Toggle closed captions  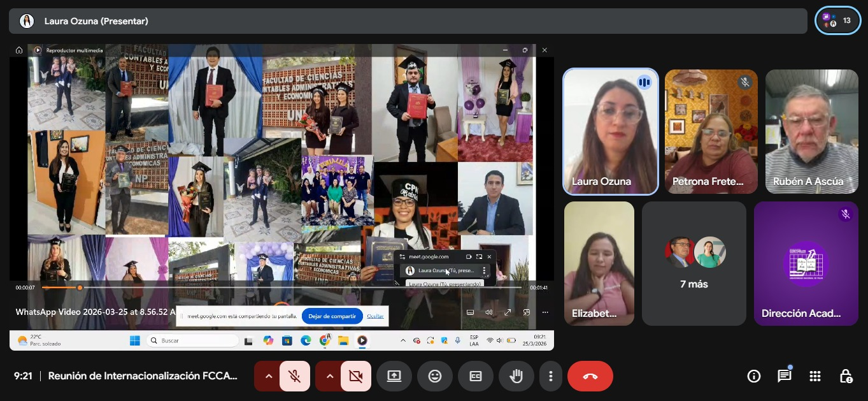(476, 376)
